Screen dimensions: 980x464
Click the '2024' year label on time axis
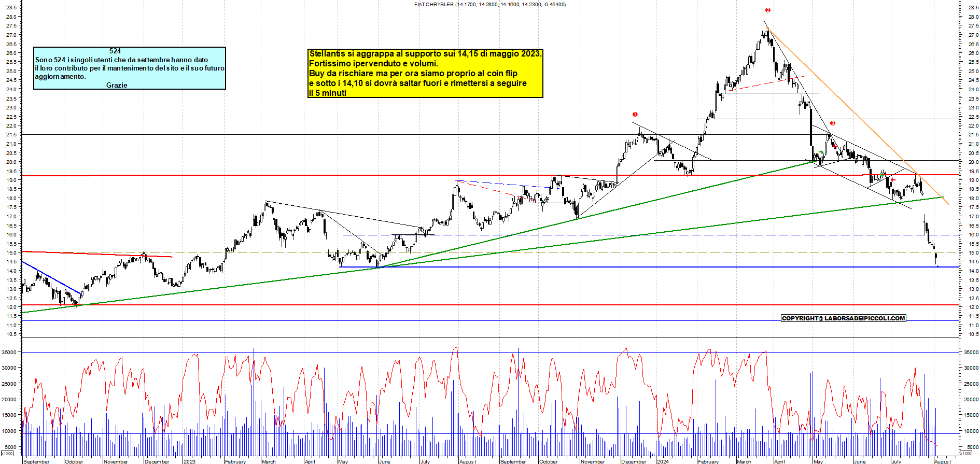pos(663,461)
